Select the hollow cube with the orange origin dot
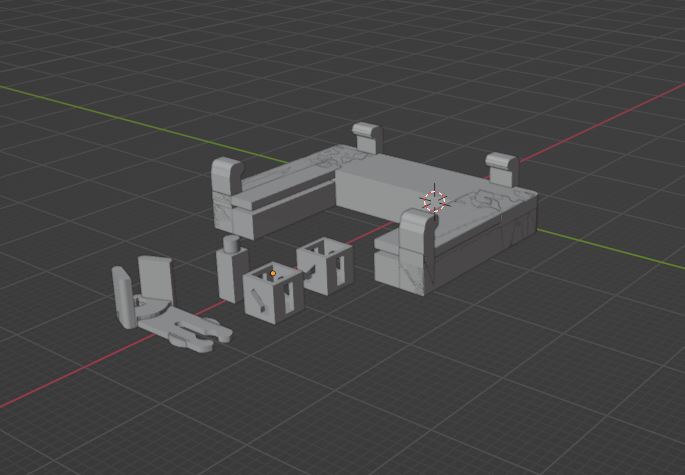685x475 pixels. [x=273, y=294]
